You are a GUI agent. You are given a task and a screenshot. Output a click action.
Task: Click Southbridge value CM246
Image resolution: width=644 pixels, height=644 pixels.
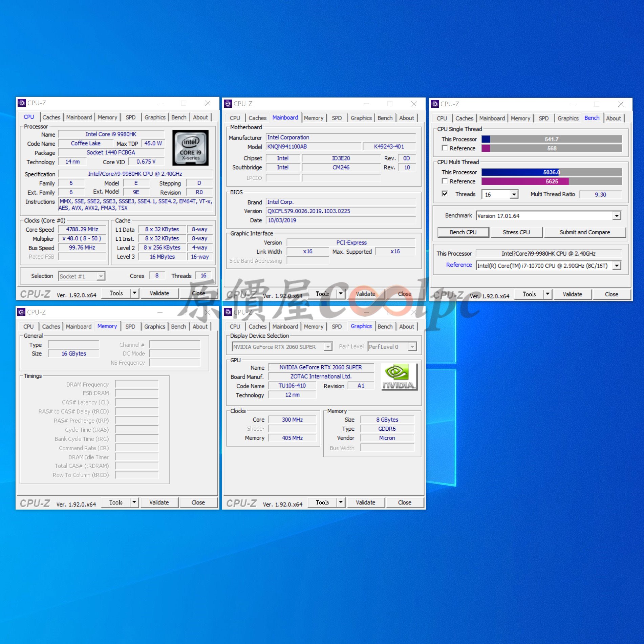click(x=341, y=167)
